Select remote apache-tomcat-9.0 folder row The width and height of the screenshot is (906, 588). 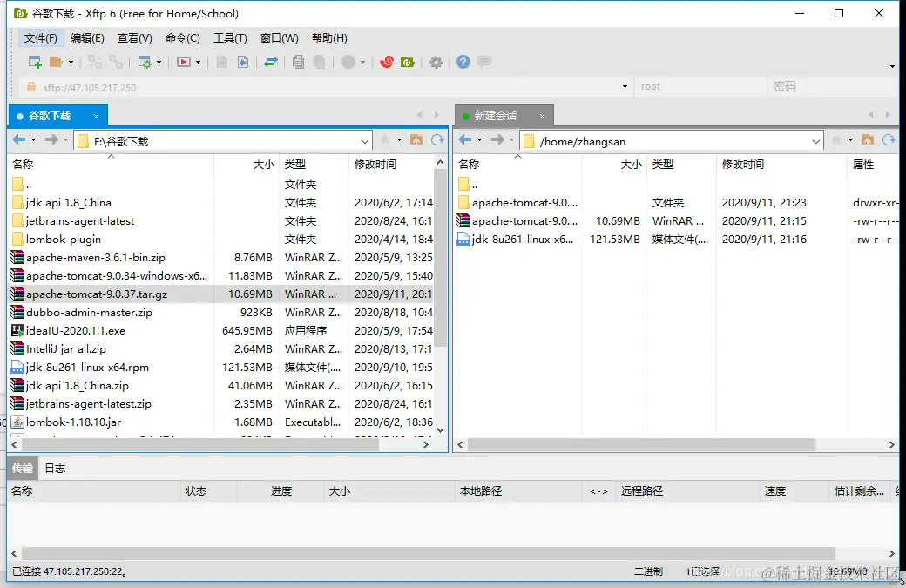[676, 203]
